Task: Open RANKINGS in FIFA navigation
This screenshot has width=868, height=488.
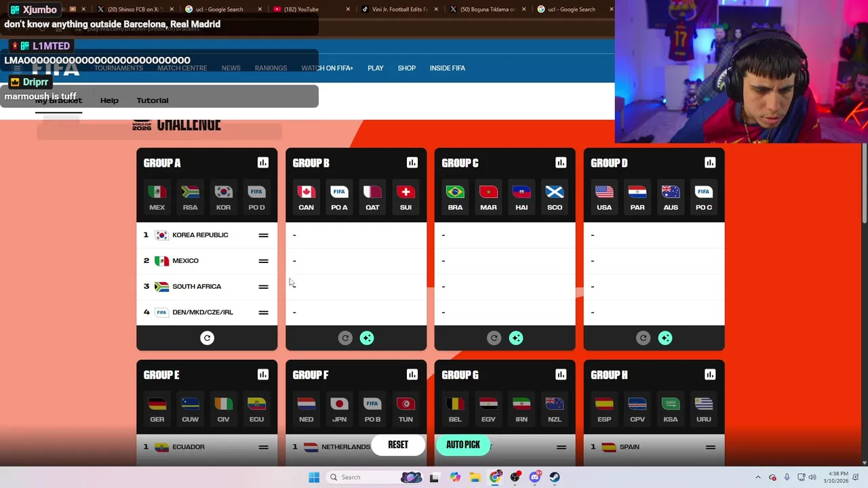Action: coord(271,68)
